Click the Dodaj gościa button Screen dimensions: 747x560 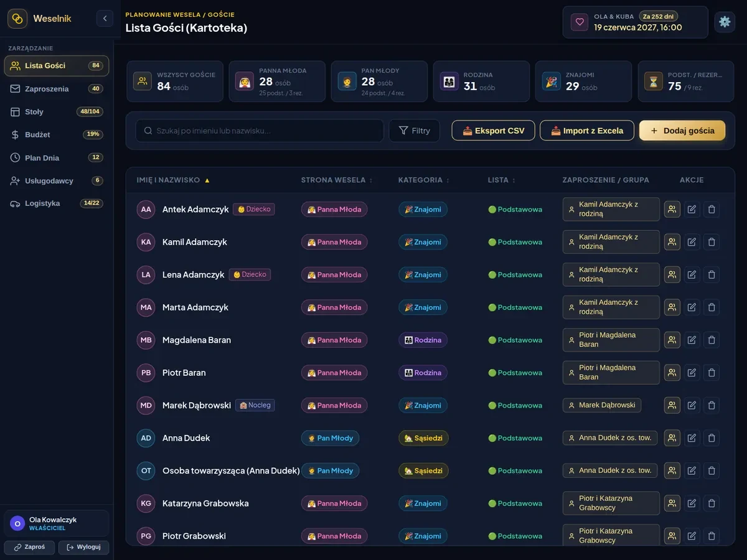coord(682,131)
